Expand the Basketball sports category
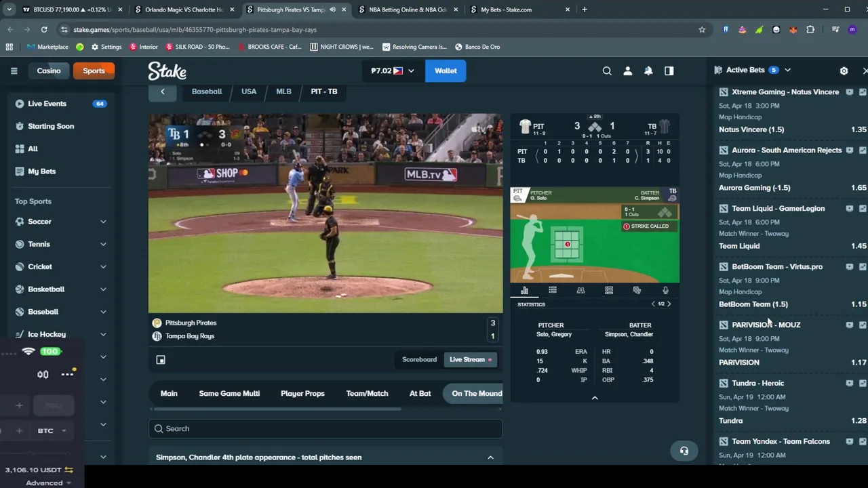Viewport: 868px width, 488px height. click(x=103, y=289)
